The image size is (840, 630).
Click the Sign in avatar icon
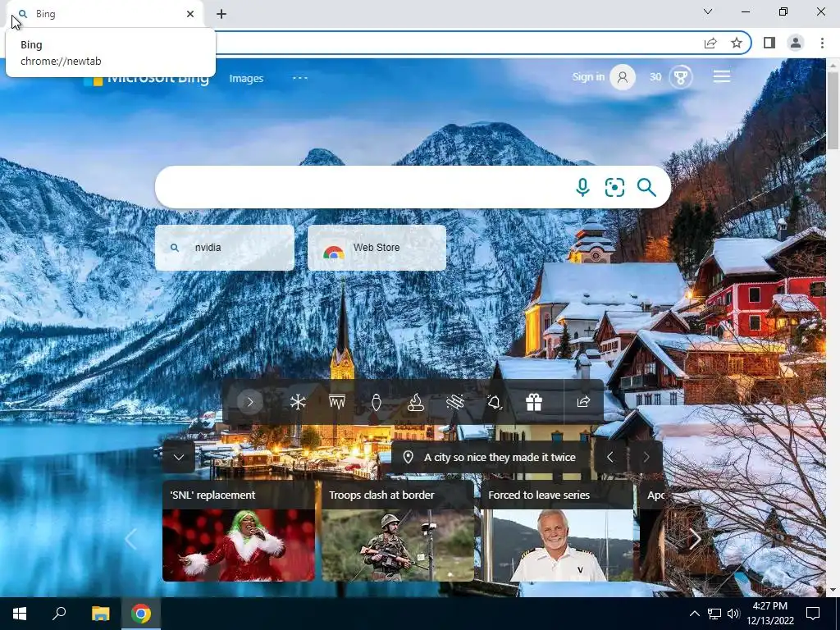coord(623,77)
